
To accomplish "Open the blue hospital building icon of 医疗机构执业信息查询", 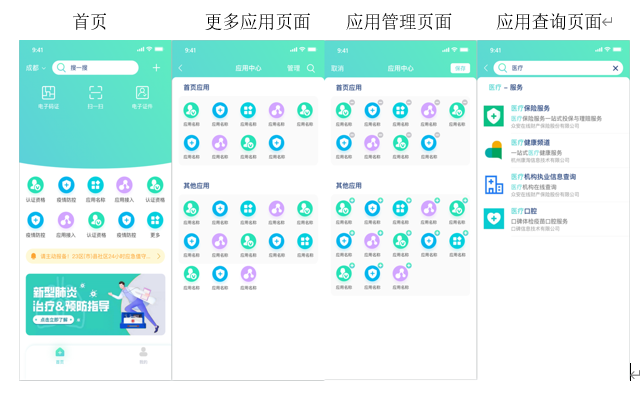I will pyautogui.click(x=494, y=185).
